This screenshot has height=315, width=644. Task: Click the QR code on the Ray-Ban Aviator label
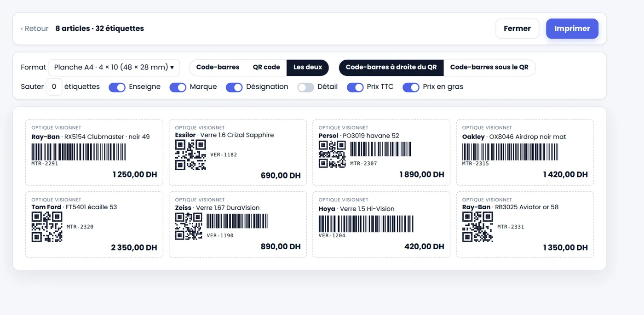pyautogui.click(x=477, y=227)
